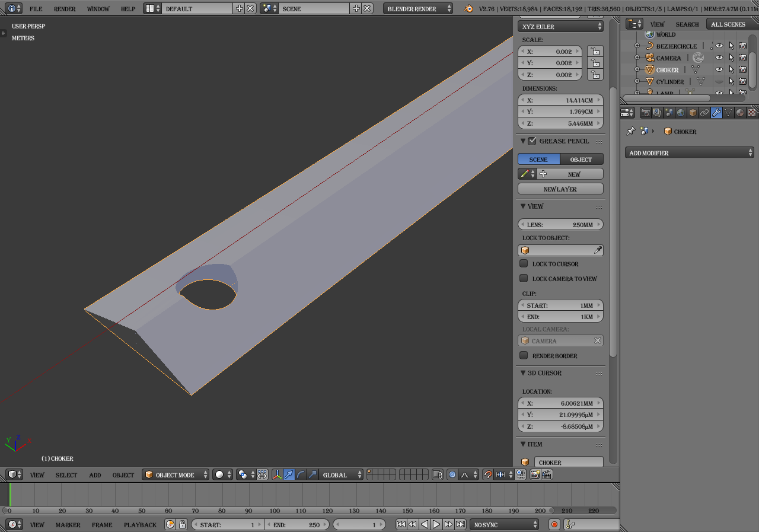Image resolution: width=759 pixels, height=532 pixels.
Task: Toggle X scale lock icon
Action: 595,51
